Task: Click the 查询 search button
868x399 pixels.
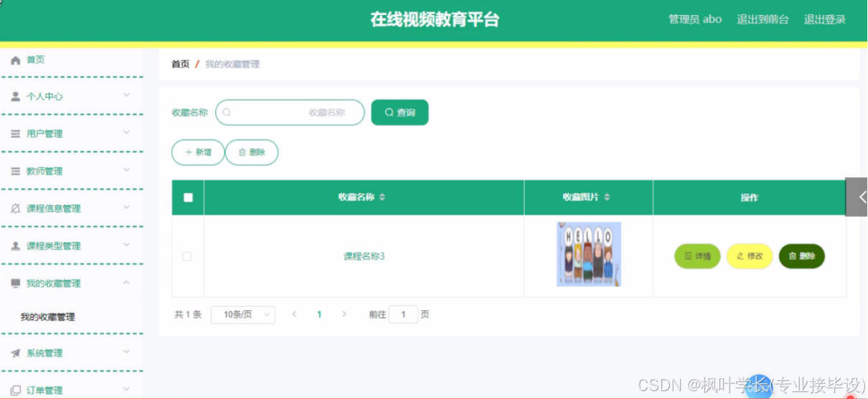Action: 400,112
